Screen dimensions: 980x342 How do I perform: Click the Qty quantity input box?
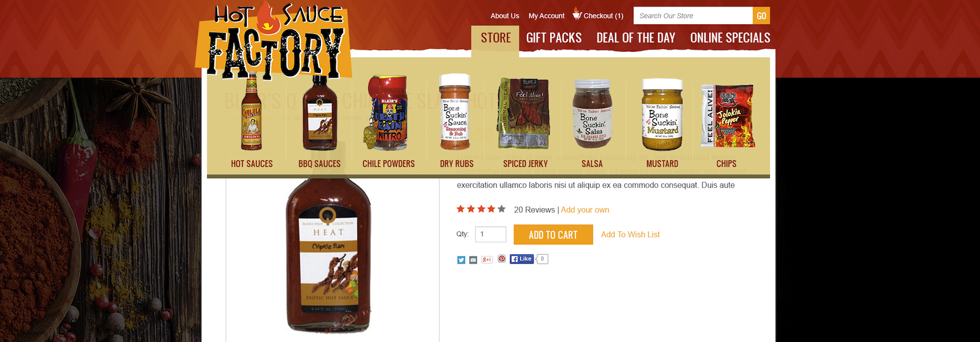[491, 234]
